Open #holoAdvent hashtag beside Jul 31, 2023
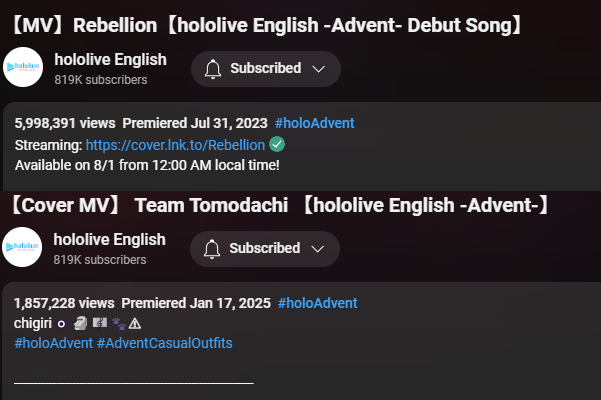Image resolution: width=601 pixels, height=400 pixels. click(x=315, y=123)
